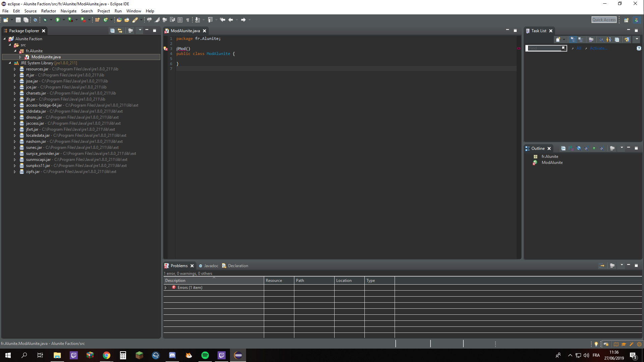The height and width of the screenshot is (362, 644).
Task: Click the New Java Class icon
Action: click(106, 20)
